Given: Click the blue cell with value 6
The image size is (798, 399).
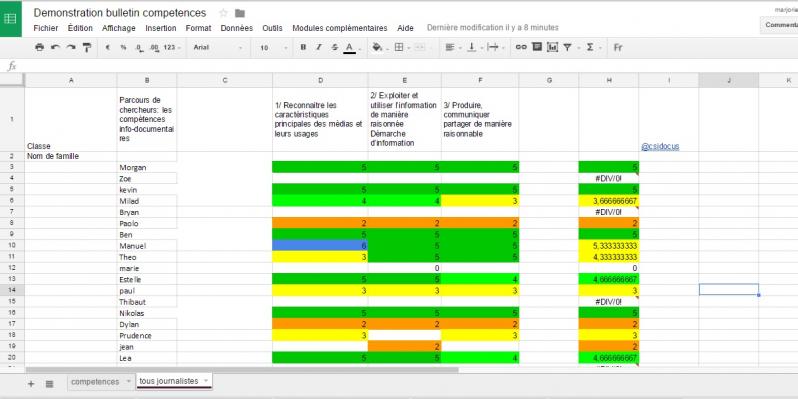Looking at the screenshot, I should [320, 245].
